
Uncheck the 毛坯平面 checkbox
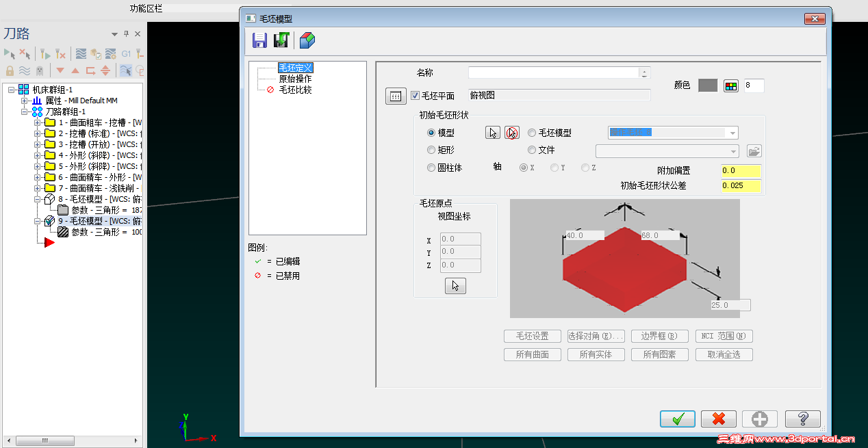point(415,96)
